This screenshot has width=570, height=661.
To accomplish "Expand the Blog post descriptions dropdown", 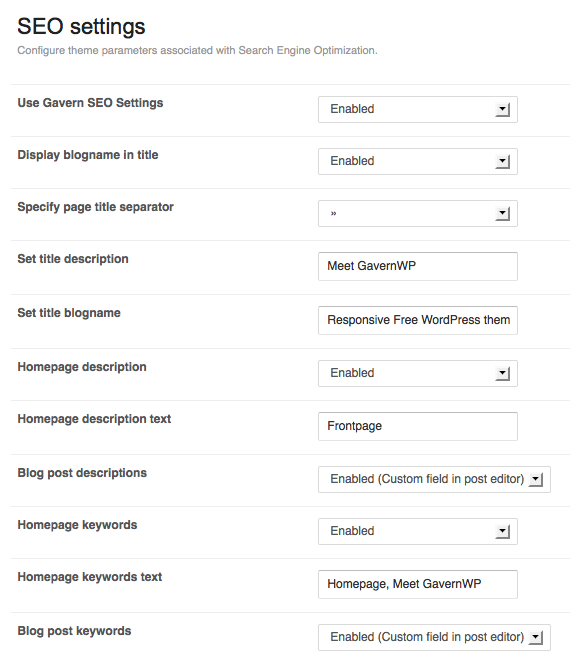I will click(434, 479).
